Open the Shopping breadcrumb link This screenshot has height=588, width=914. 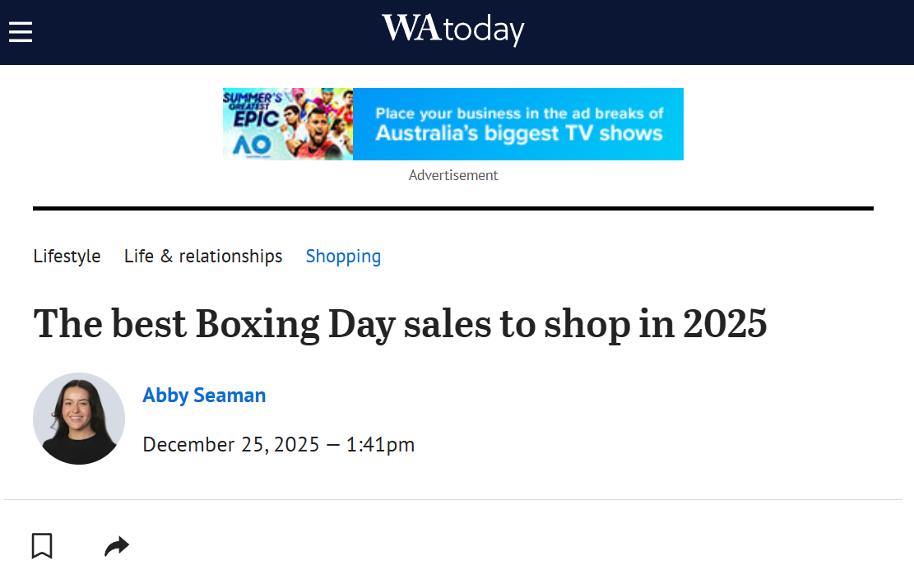[343, 257]
